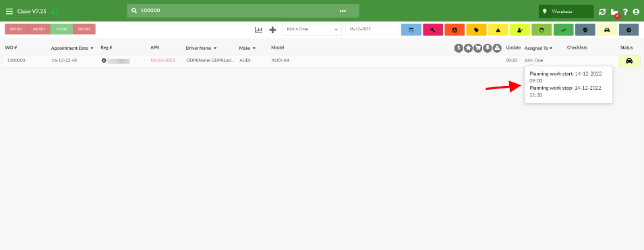Select the green 16:00 time block

[x=61, y=29]
